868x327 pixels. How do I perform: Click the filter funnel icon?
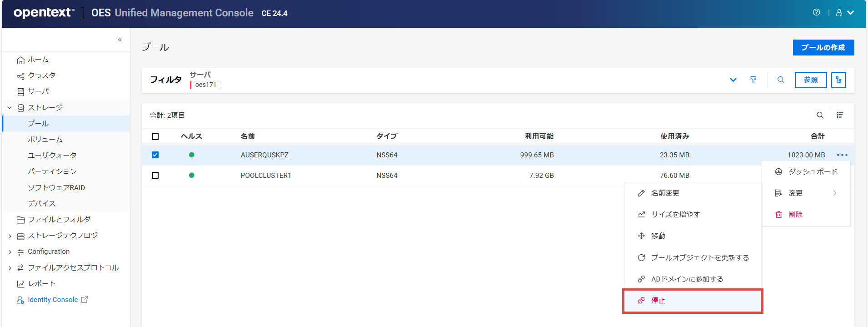click(753, 80)
